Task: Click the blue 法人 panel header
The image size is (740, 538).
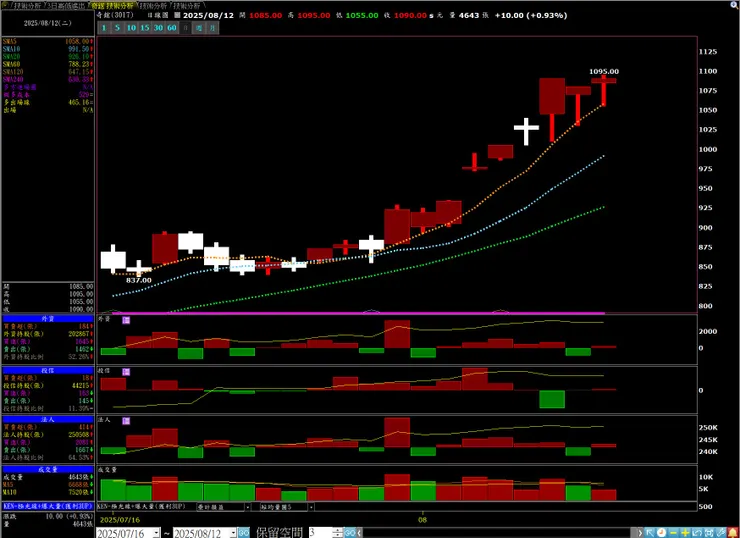Action: tap(48, 419)
